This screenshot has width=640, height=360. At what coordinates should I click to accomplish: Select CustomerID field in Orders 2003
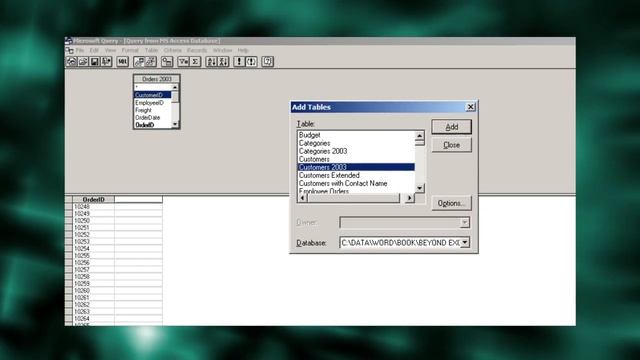(x=152, y=95)
